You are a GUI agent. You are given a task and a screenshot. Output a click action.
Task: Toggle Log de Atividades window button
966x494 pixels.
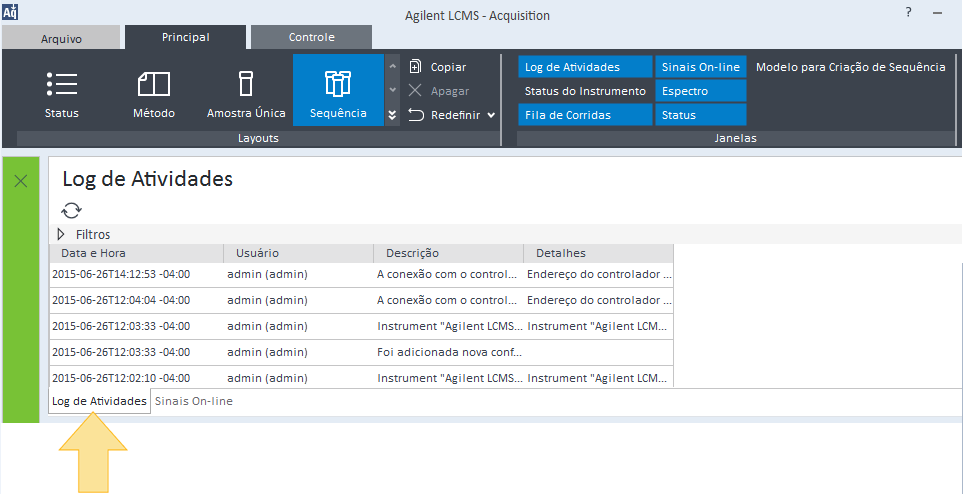tap(585, 67)
